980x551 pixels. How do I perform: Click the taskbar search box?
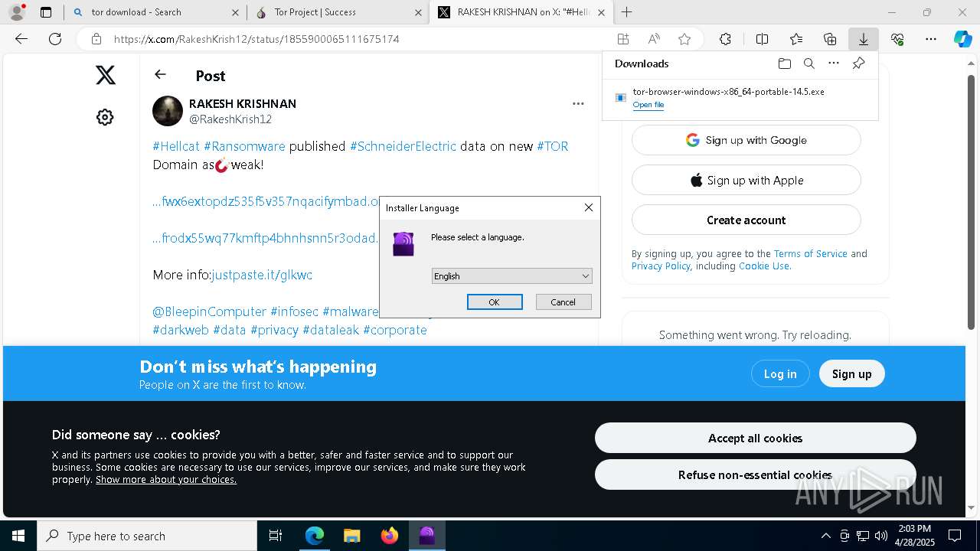coord(147,536)
